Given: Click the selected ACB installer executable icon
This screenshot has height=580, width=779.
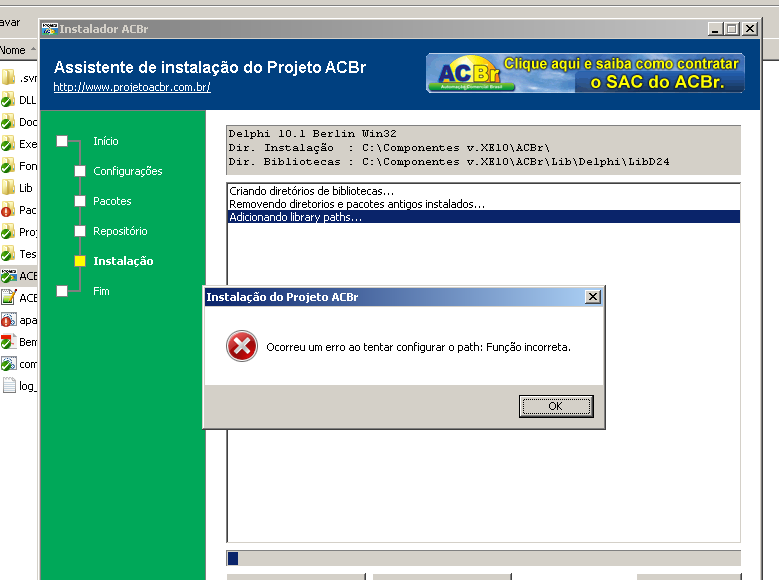Looking at the screenshot, I should pyautogui.click(x=8, y=275).
